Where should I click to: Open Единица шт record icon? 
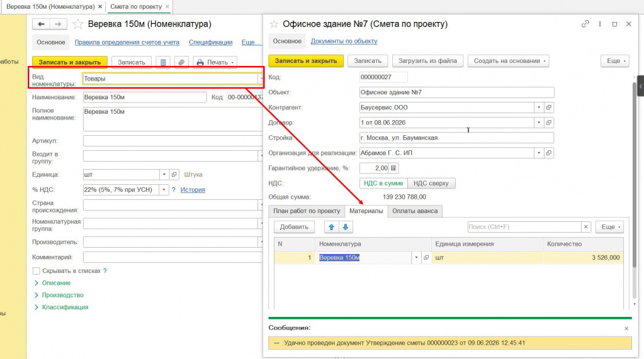tap(174, 174)
